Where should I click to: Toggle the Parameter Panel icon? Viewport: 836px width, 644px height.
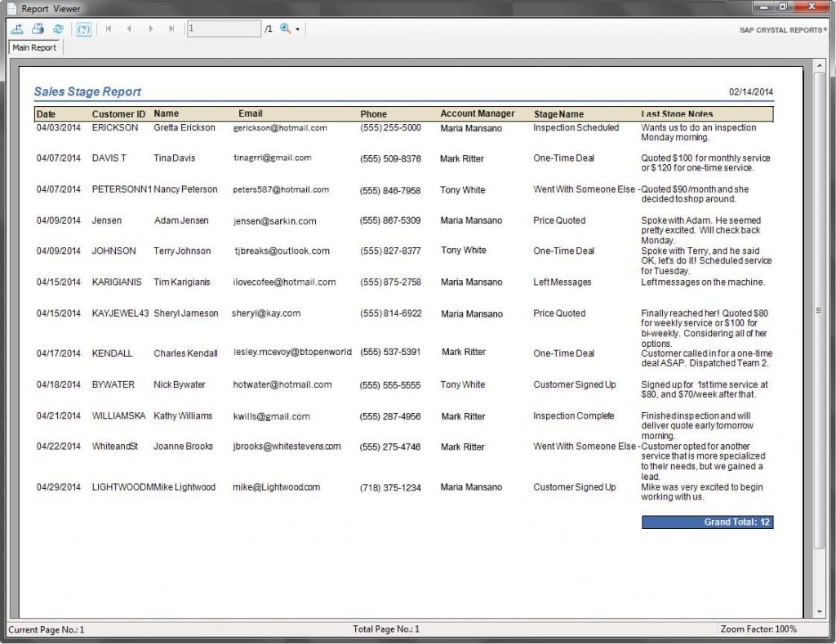pos(84,28)
